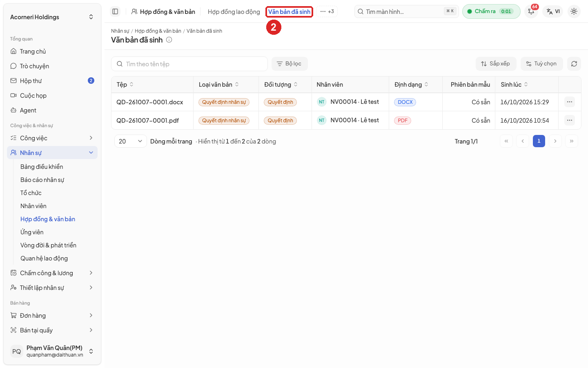Image resolution: width=588 pixels, height=368 pixels.
Task: Expand the Chấm công & lương menu
Action: coord(52,273)
